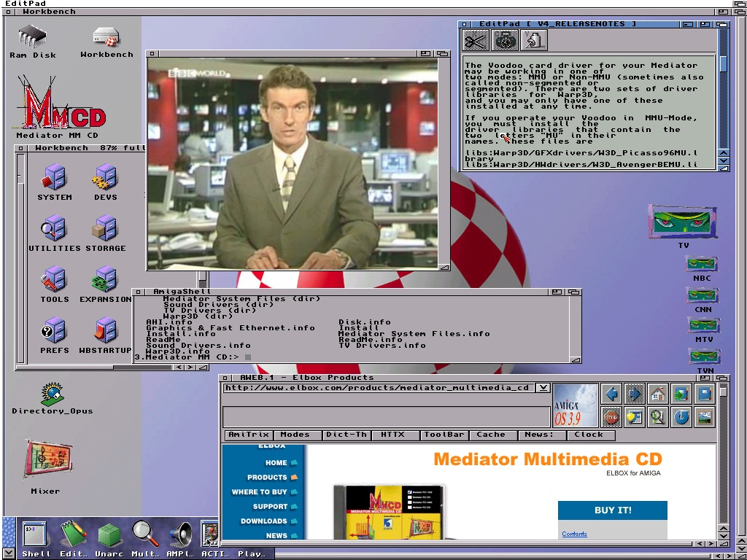
Task: Click the Dict-Th button in AWeb
Action: tap(347, 435)
